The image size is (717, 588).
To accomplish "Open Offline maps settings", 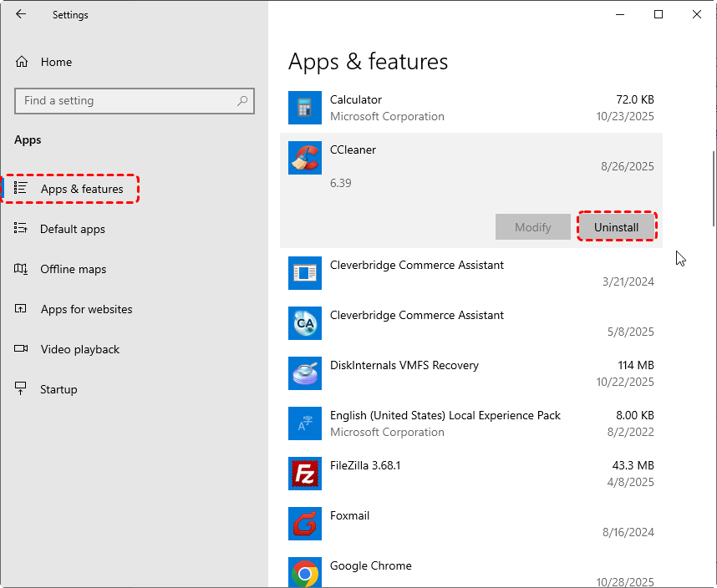I will (x=73, y=269).
